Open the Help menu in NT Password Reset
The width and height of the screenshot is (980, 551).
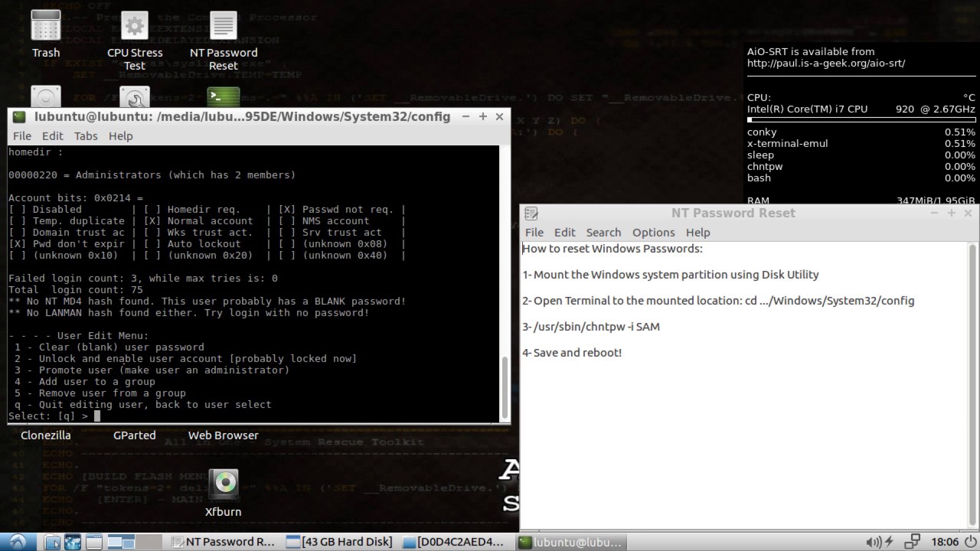pyautogui.click(x=698, y=233)
